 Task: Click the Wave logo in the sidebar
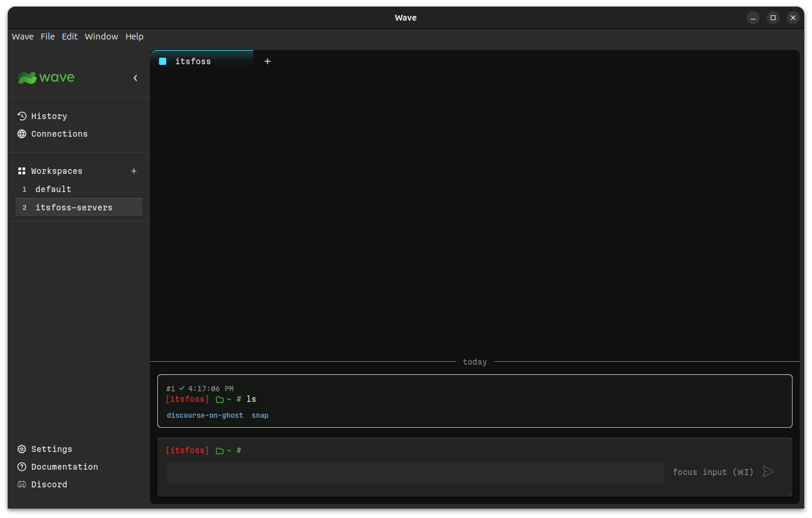tap(45, 77)
